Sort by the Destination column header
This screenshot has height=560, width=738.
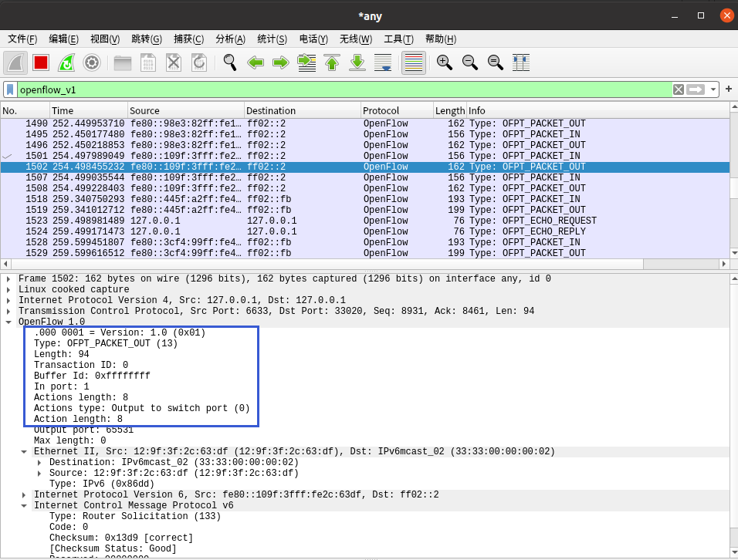coord(303,110)
